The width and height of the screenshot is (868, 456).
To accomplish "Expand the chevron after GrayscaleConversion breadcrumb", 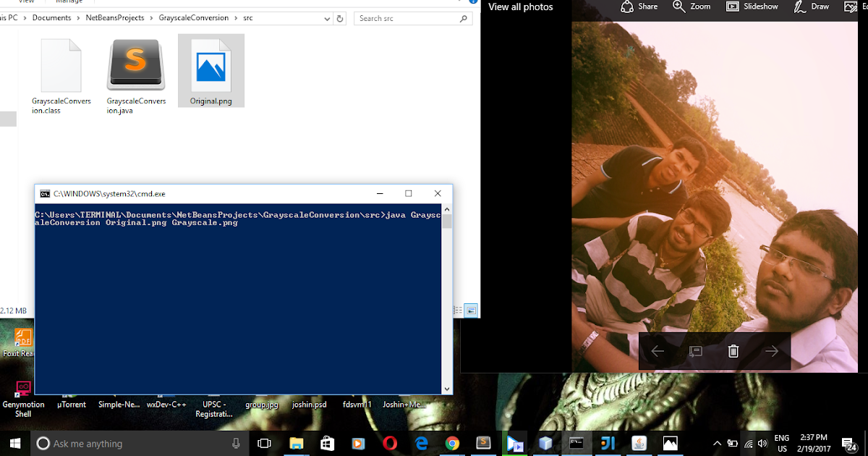I will [236, 17].
